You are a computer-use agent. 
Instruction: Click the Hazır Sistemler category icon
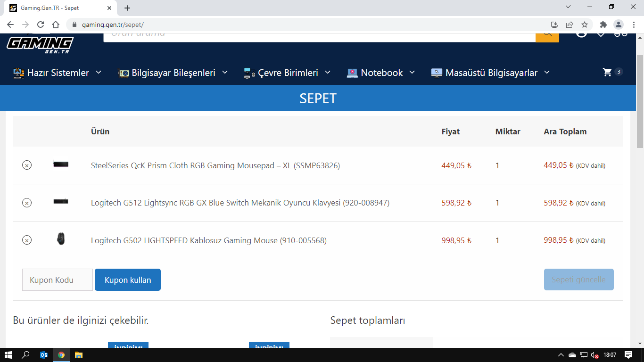(x=18, y=73)
